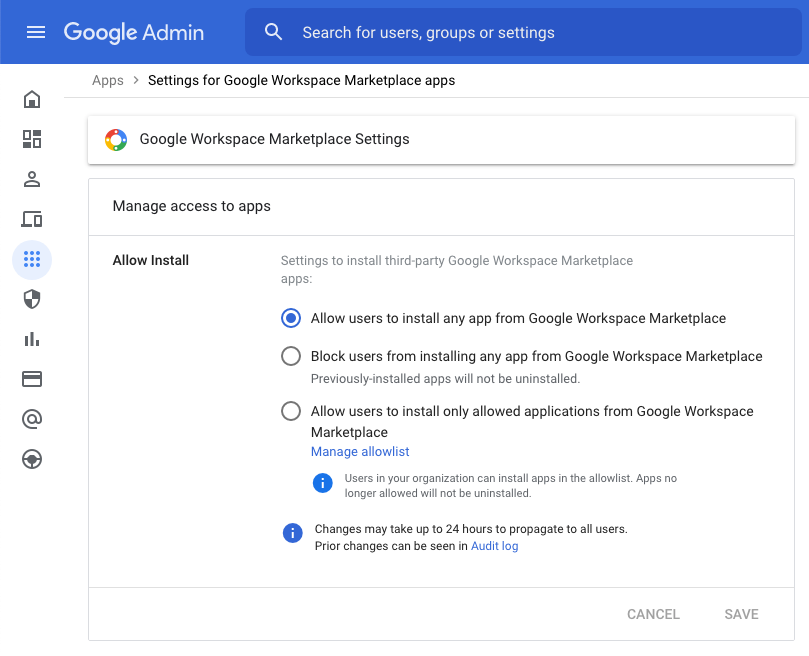Click the Apps breadcrumb link
The height and width of the screenshot is (656, 809).
point(108,81)
